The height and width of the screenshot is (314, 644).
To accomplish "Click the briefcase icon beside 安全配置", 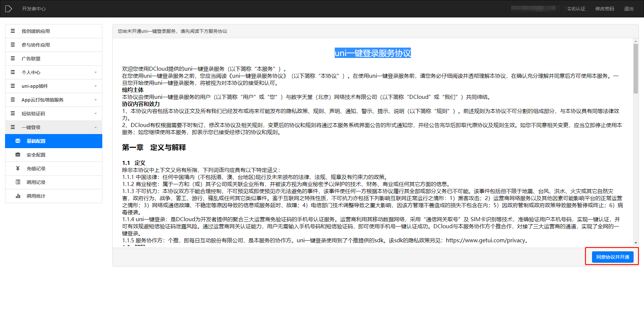I will 18,155.
